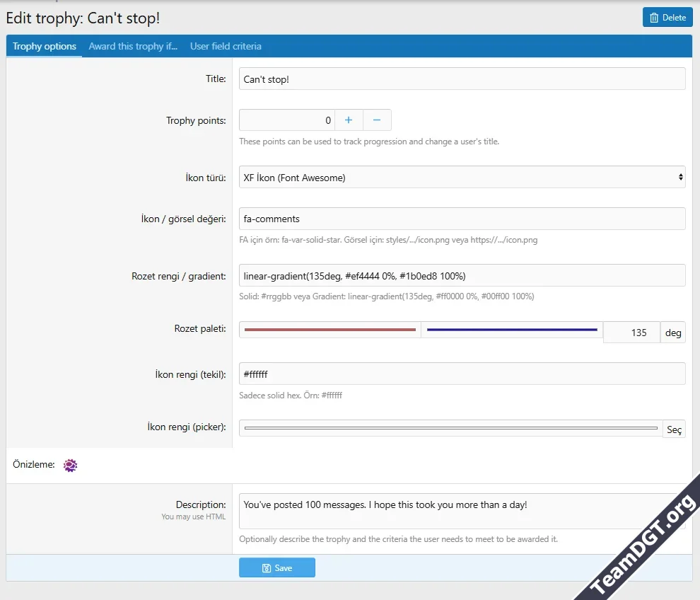
Task: Save the trophy with Save button
Action: coord(276,568)
